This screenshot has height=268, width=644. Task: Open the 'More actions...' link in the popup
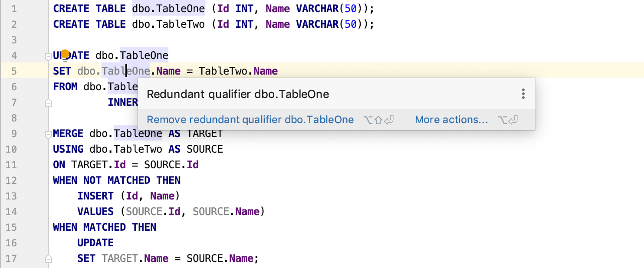click(451, 120)
